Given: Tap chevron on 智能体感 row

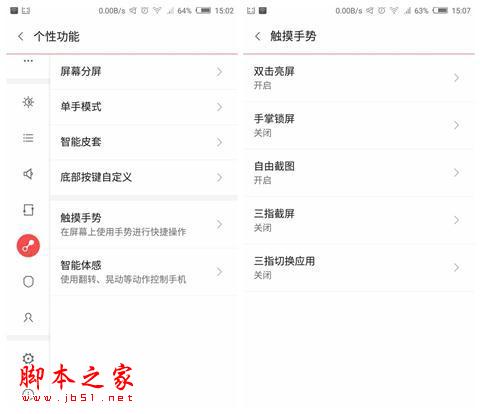Looking at the screenshot, I should pos(219,272).
